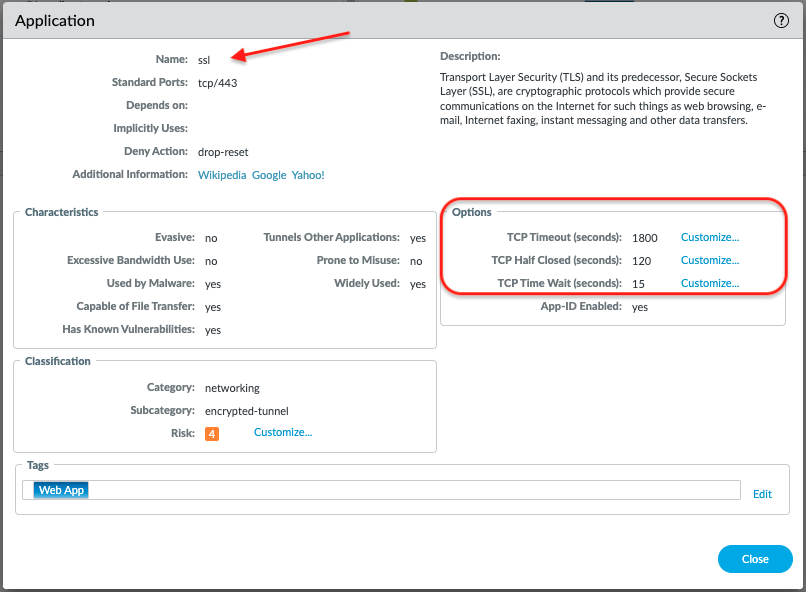806x592 pixels.
Task: Click the Application dialog title
Action: 54,21
